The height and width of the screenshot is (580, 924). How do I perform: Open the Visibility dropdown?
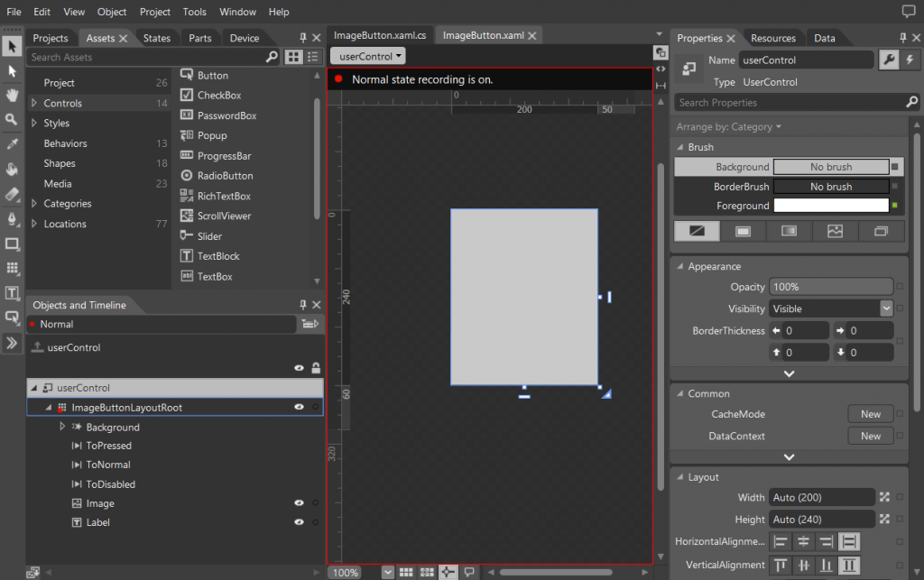point(885,308)
